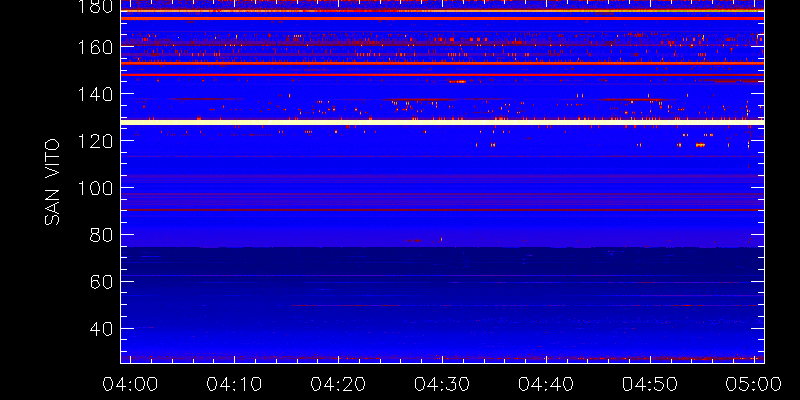The image size is (800, 400).
Task: Click the red horizontal line near 90 MHz
Action: tap(442, 210)
